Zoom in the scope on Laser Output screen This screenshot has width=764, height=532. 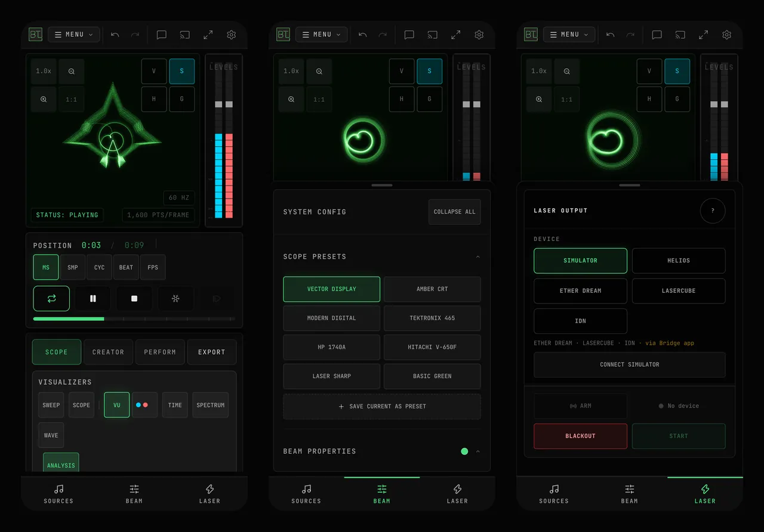539,99
